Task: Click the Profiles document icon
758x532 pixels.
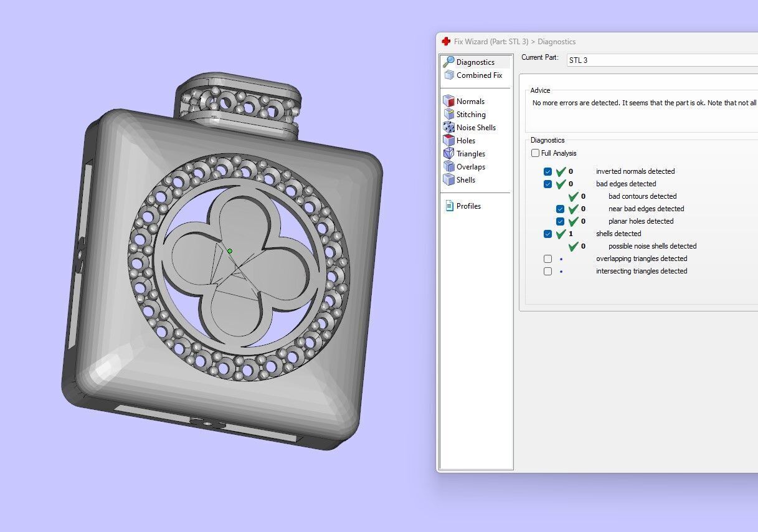Action: click(x=449, y=206)
